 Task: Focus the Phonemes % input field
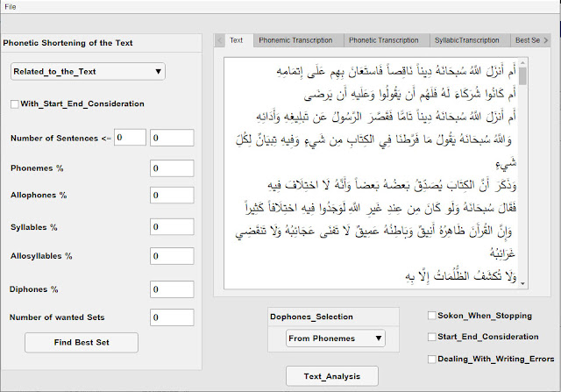172,168
